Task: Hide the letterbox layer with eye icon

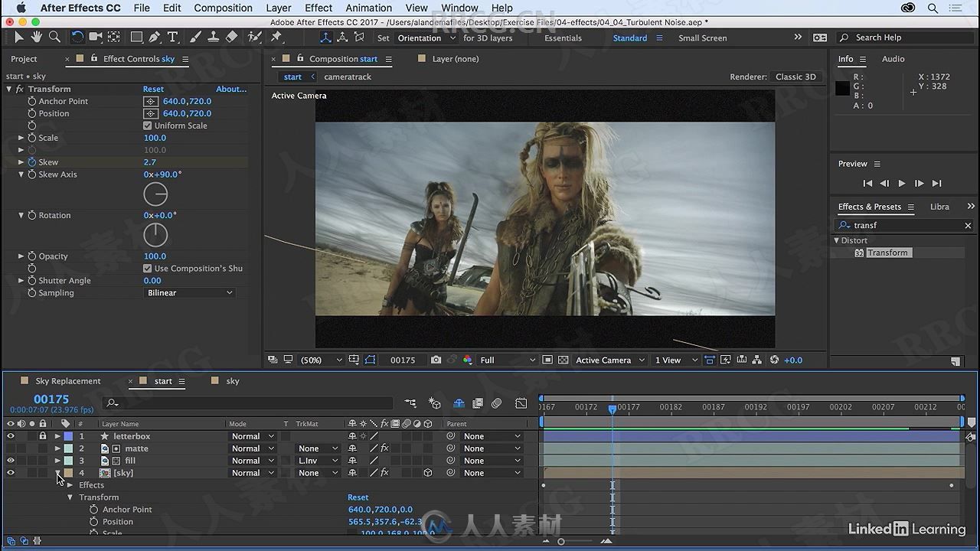Action: (11, 436)
